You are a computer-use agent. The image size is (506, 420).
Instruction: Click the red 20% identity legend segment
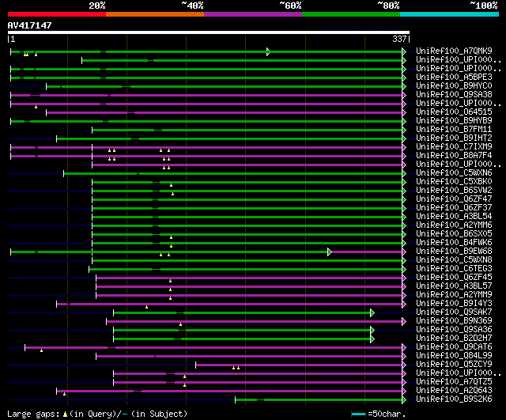pyautogui.click(x=57, y=14)
